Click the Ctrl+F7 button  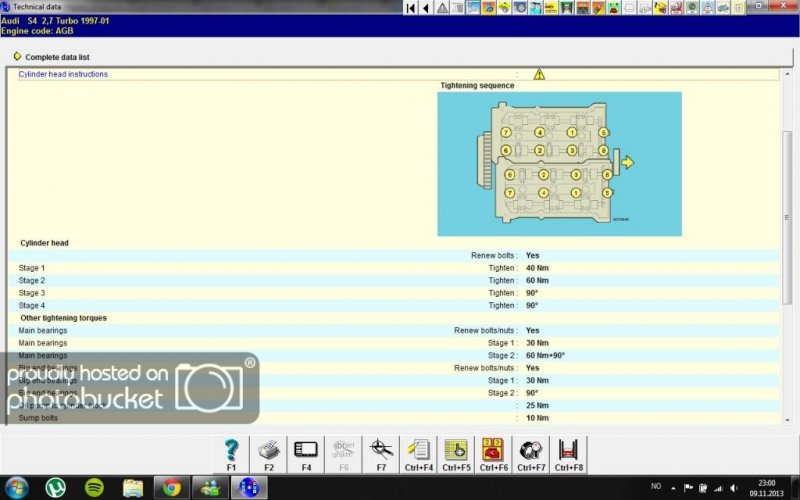[531, 454]
